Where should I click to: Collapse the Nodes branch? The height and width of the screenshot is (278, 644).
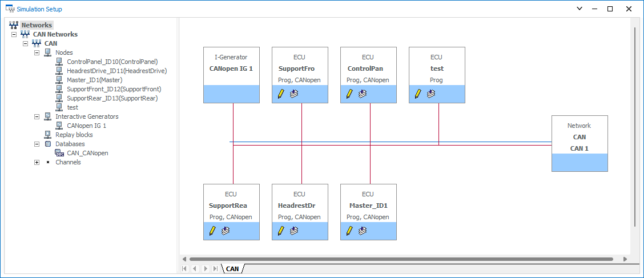[x=37, y=53]
